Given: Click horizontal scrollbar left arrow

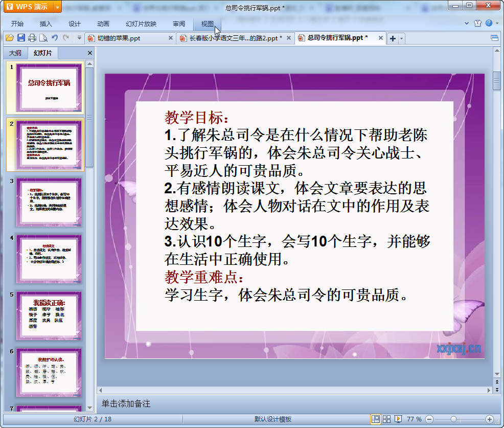Looking at the screenshot, I should (x=100, y=390).
